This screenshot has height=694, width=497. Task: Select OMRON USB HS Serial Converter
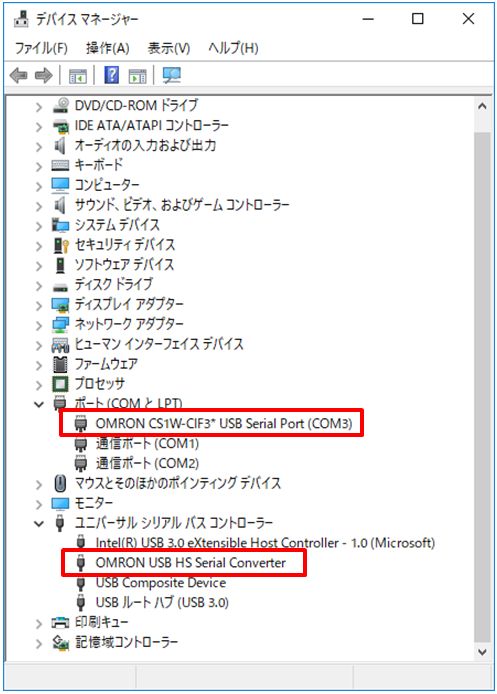(x=190, y=563)
